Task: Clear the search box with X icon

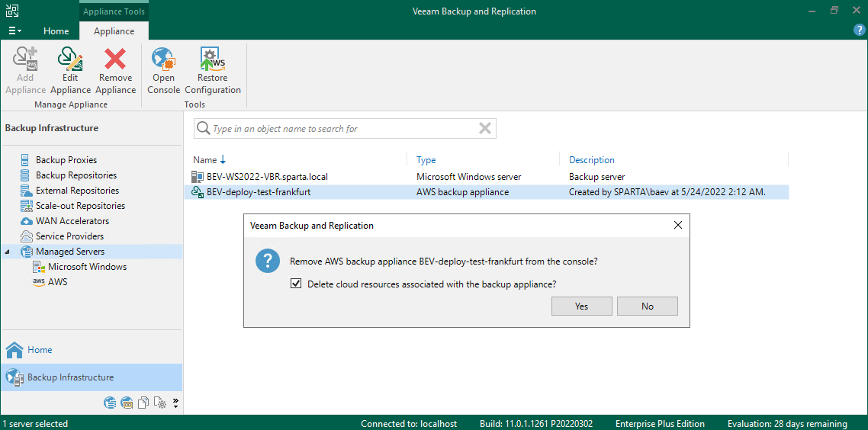Action: click(x=484, y=129)
